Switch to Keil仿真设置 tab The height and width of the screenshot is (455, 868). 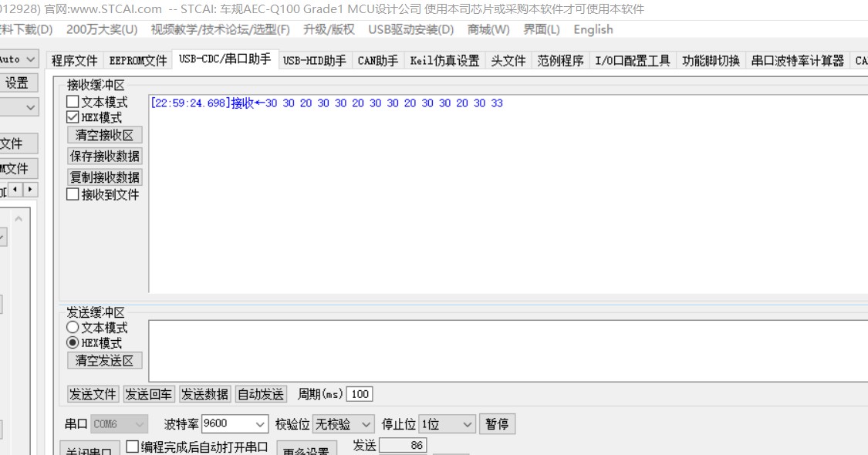[444, 60]
